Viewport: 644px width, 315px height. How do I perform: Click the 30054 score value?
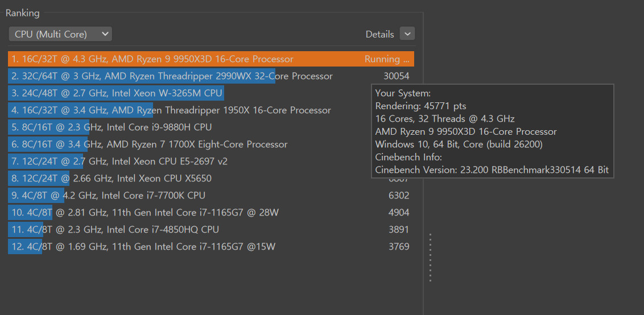click(397, 76)
